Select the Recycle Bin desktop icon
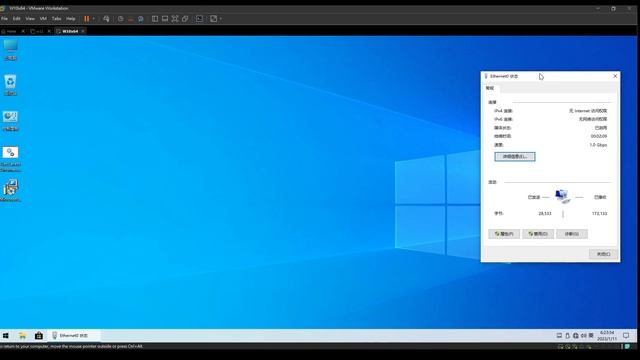Screen dimensions: 640x360 [x=11, y=85]
